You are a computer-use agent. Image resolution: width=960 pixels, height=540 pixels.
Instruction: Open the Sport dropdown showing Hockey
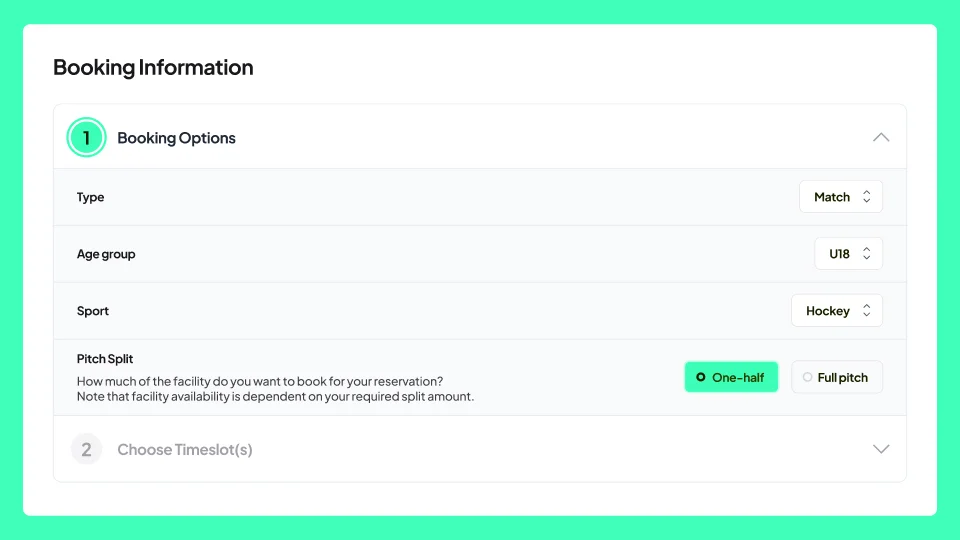point(828,311)
